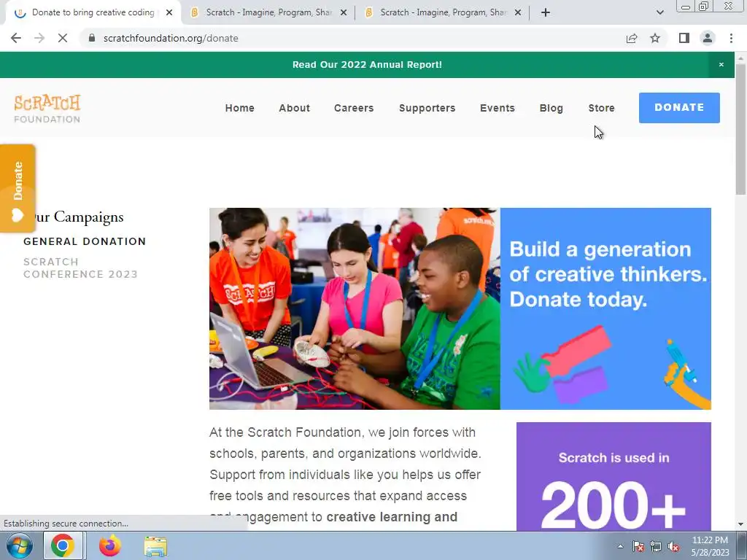The height and width of the screenshot is (560, 747).
Task: Click the Action Center flag tray icon
Action: point(638,547)
